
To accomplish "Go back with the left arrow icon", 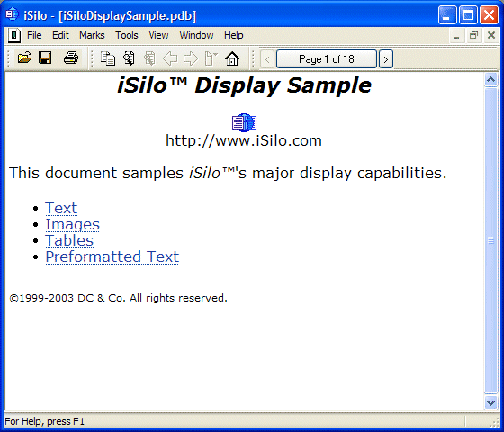I will 170,58.
